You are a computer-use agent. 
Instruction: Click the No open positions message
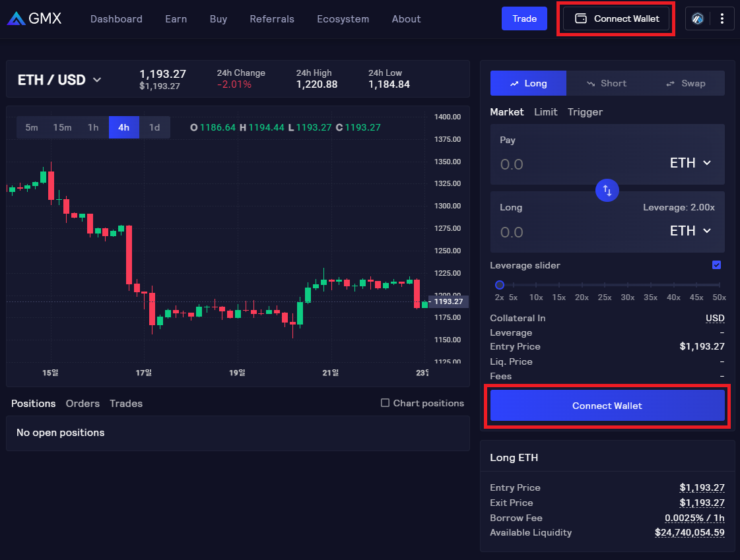click(61, 432)
